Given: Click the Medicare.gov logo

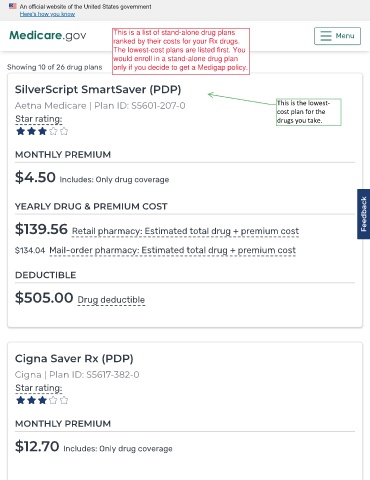Looking at the screenshot, I should 48,35.
